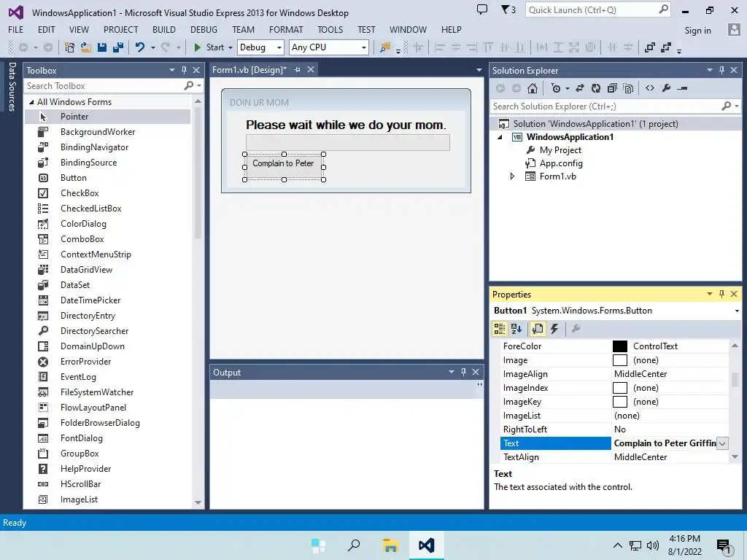Open the Text property value dropdown arrow
The height and width of the screenshot is (560, 747).
tap(722, 443)
